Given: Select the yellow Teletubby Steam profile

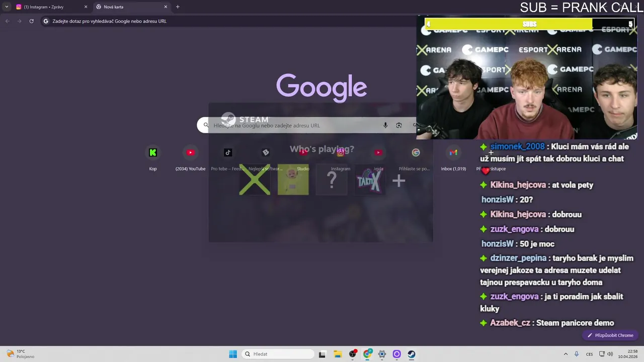Looking at the screenshot, I should [x=293, y=180].
